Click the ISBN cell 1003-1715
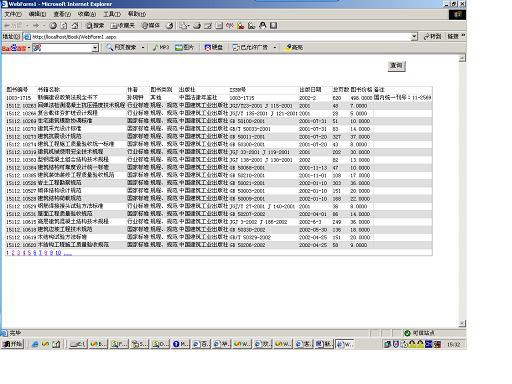The height and width of the screenshot is (384, 512). (242, 98)
